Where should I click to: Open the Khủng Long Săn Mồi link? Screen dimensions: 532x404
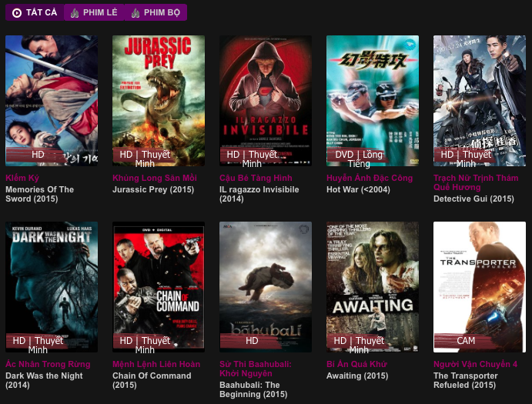(155, 179)
